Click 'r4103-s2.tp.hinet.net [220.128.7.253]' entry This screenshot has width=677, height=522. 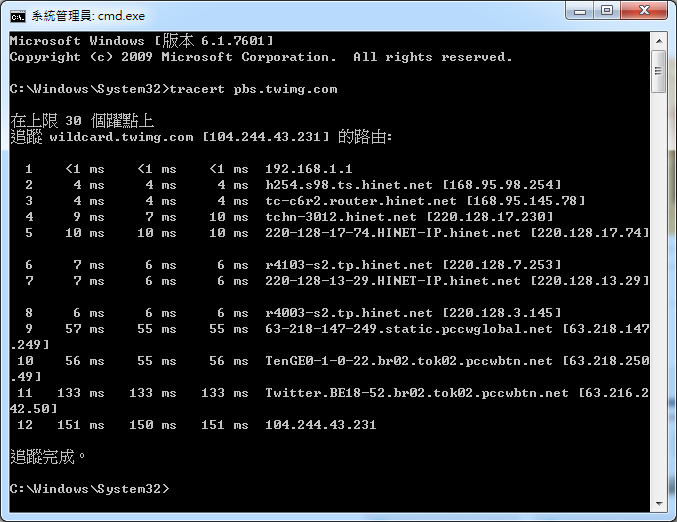pyautogui.click(x=413, y=265)
